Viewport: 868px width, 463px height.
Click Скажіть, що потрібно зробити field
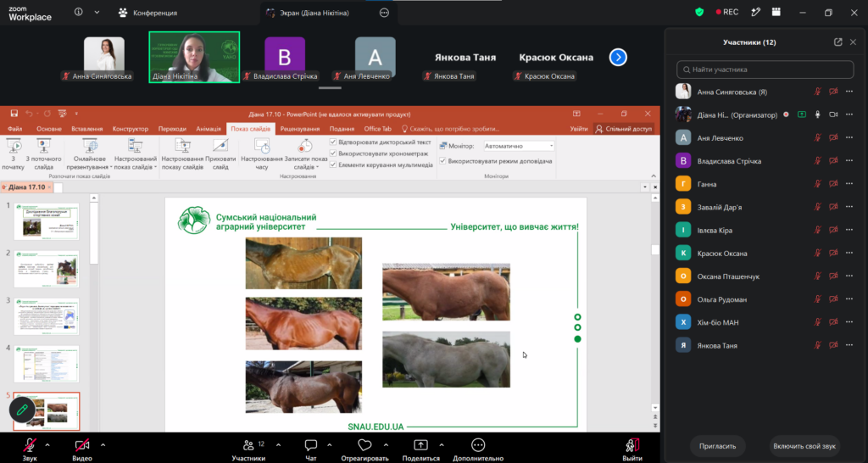coord(449,129)
